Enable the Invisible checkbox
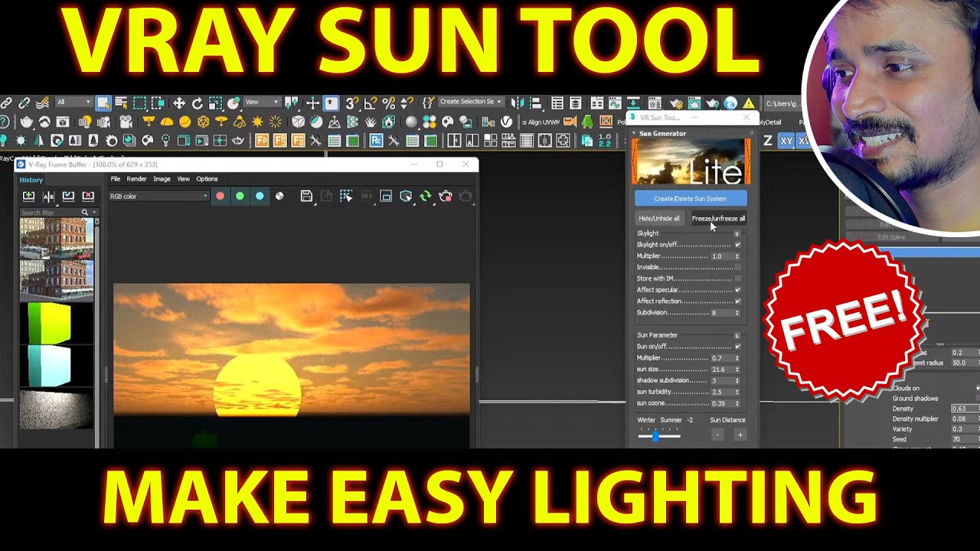Viewport: 980px width, 551px height. 737,267
